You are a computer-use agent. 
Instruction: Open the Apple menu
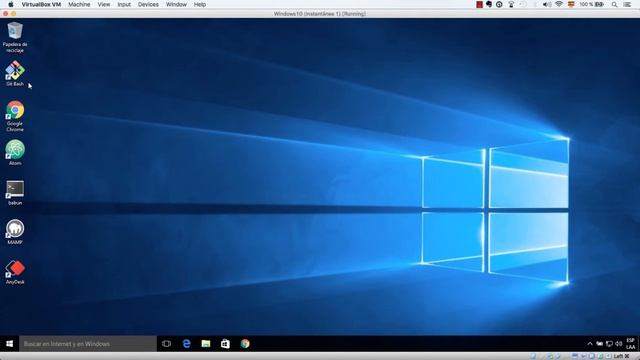[11, 4]
